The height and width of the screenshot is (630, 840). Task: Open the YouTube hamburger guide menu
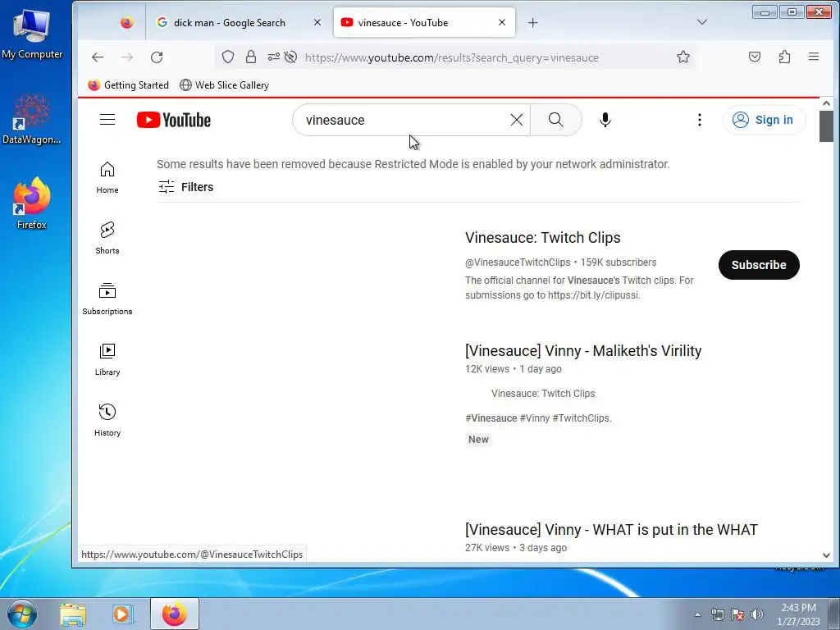[x=107, y=120]
